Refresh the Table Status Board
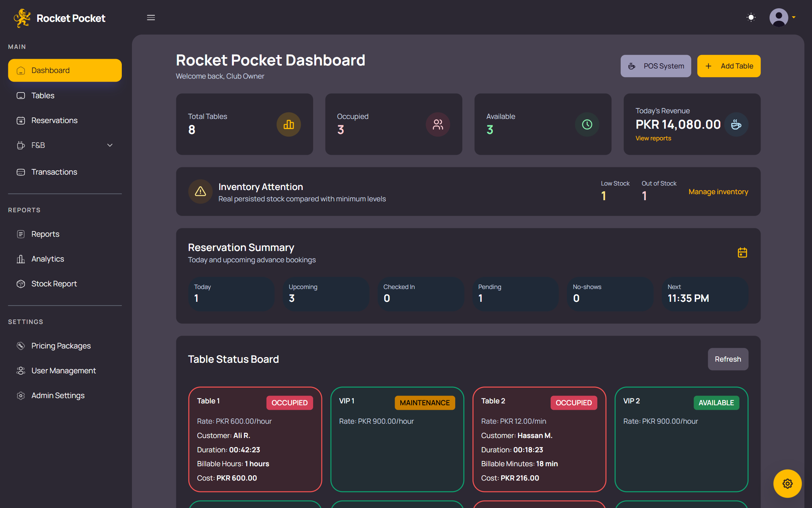This screenshot has width=812, height=508. click(x=728, y=359)
